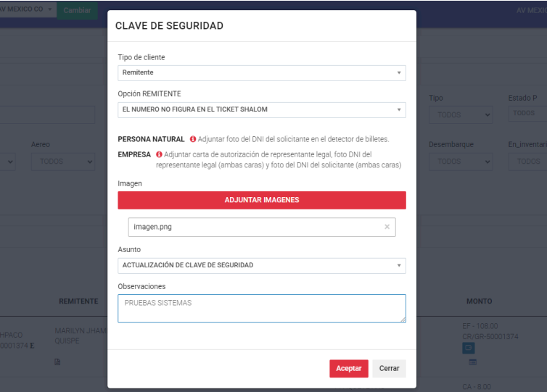547x392 pixels.
Task: Click into the Observaciones text area
Action: click(261, 308)
